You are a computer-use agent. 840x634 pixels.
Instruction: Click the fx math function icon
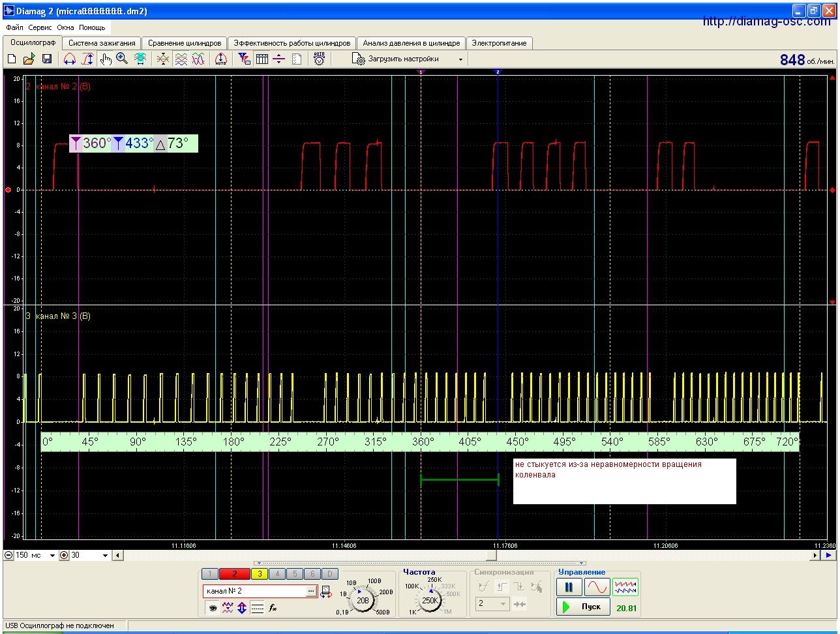tap(273, 608)
